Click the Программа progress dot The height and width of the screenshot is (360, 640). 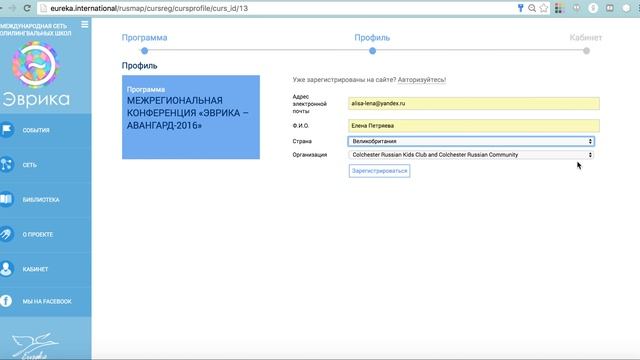144,51
